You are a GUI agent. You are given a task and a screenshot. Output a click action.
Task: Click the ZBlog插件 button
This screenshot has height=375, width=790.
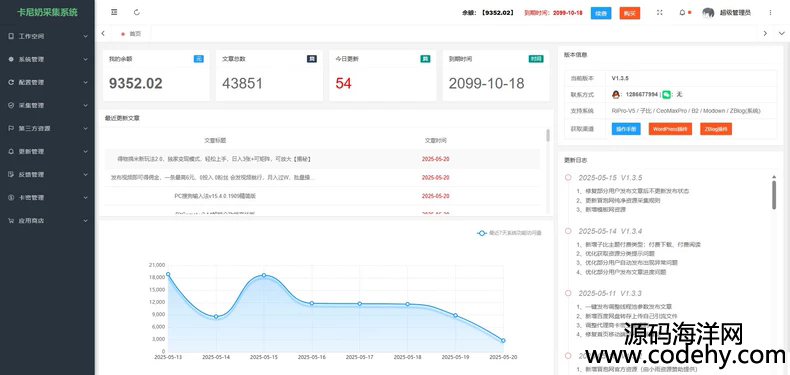(716, 129)
